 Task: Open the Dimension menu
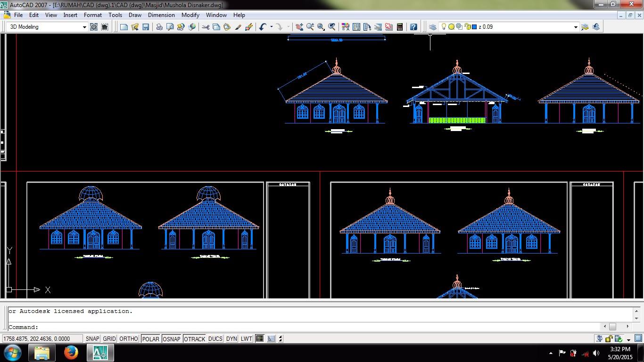(x=161, y=15)
